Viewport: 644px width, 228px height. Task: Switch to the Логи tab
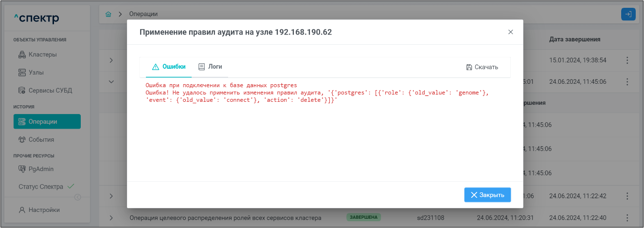point(210,67)
